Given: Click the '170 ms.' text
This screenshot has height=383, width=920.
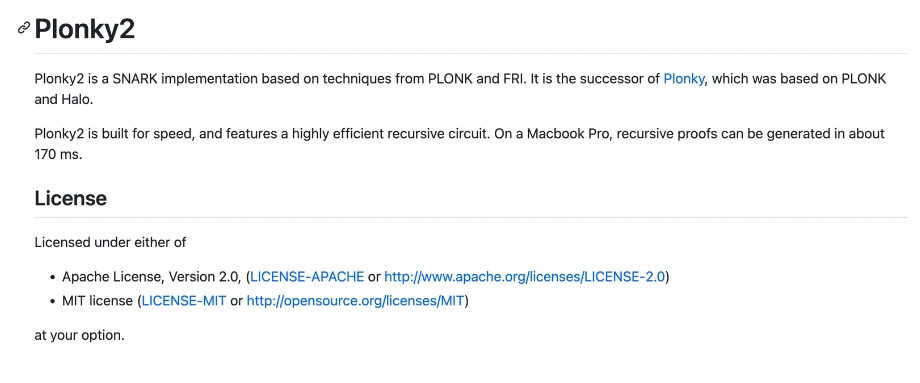Looking at the screenshot, I should (x=59, y=155).
